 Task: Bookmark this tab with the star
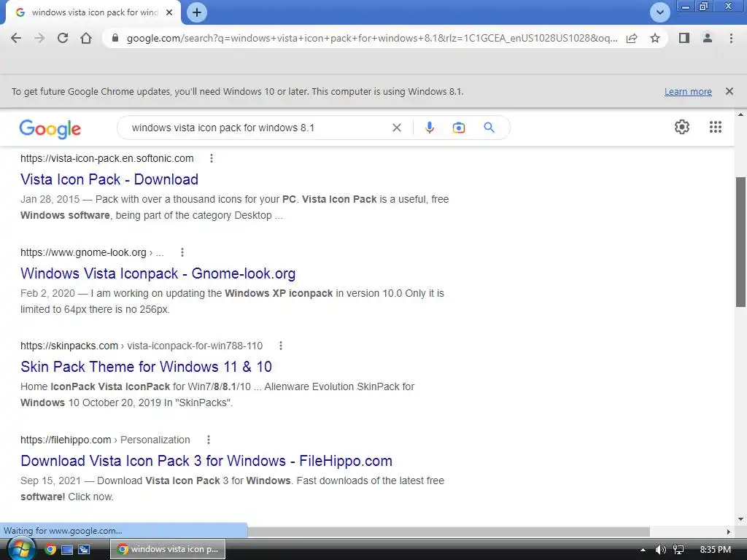pyautogui.click(x=655, y=38)
